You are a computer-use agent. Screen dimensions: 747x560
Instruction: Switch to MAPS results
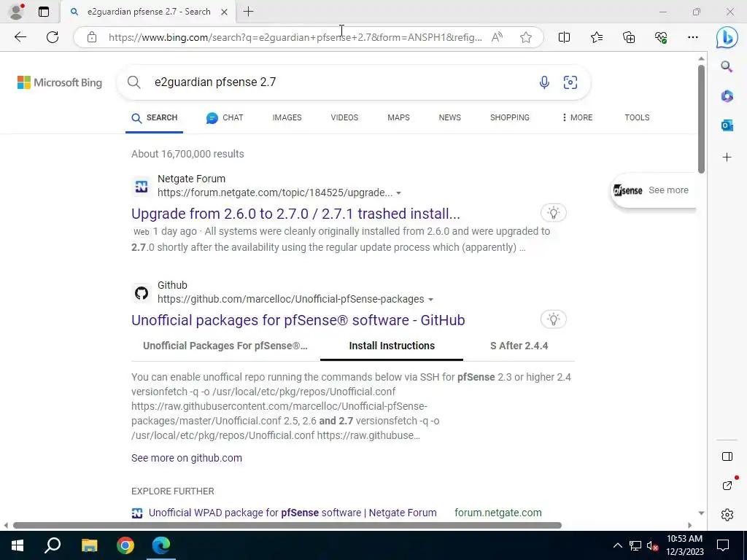(x=398, y=117)
